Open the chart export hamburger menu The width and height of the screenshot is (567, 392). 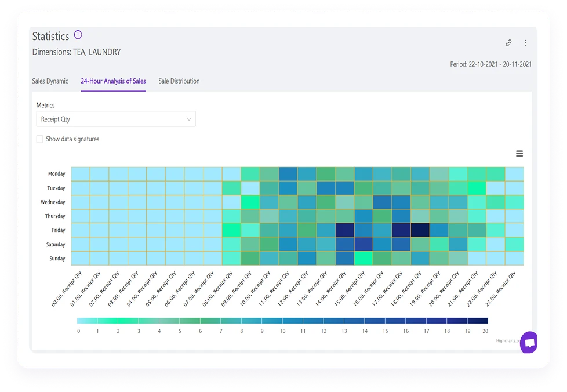(519, 153)
